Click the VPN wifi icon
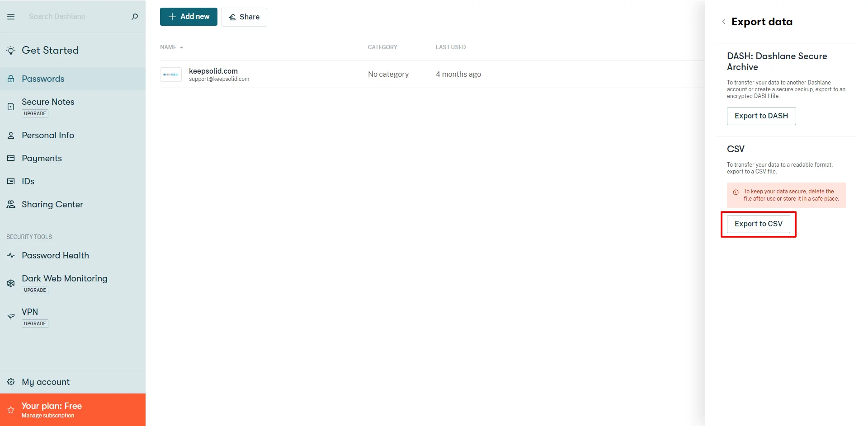This screenshot has width=868, height=426. tap(11, 317)
